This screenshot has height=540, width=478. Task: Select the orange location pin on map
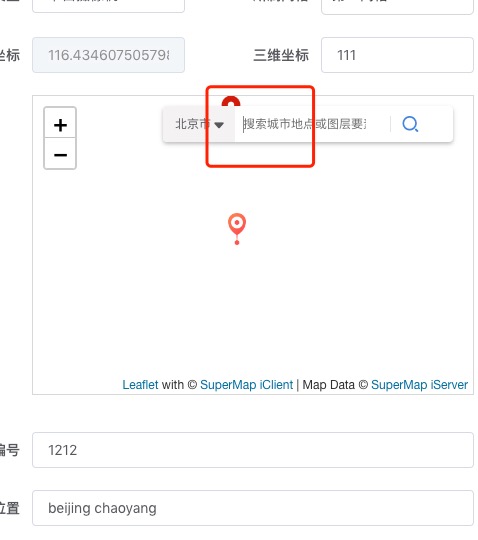tap(237, 229)
